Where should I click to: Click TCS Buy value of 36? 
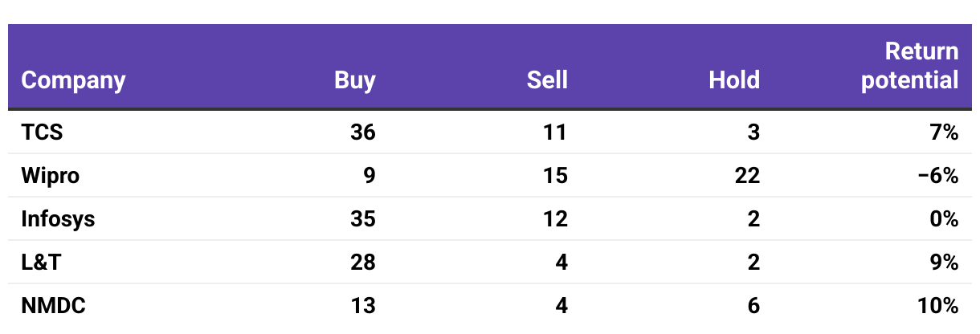(x=363, y=132)
